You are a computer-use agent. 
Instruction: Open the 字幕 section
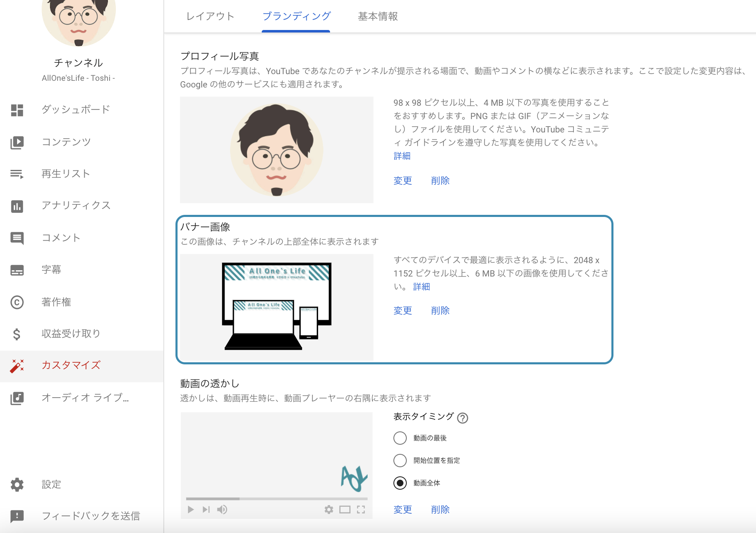coord(52,269)
